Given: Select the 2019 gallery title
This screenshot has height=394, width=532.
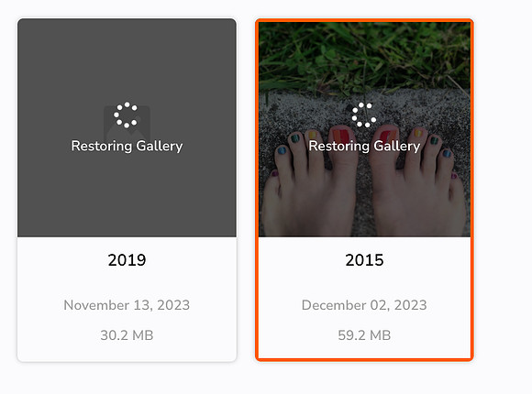Looking at the screenshot, I should [x=127, y=260].
